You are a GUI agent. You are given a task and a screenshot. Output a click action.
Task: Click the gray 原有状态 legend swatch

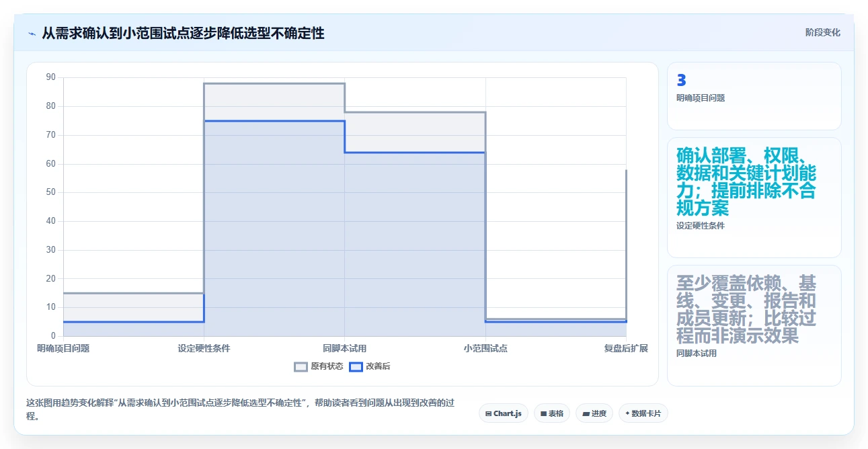tap(301, 366)
